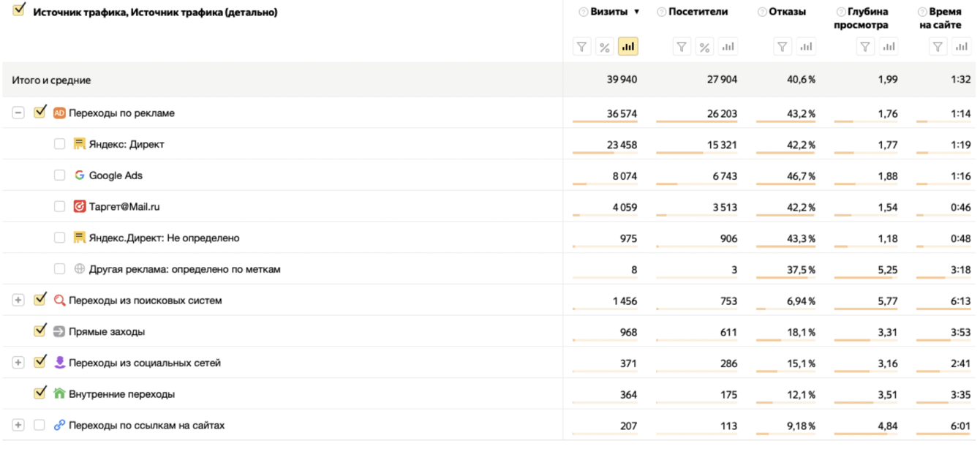Click the Прямые заходы row label
The image size is (980, 449).
[106, 331]
